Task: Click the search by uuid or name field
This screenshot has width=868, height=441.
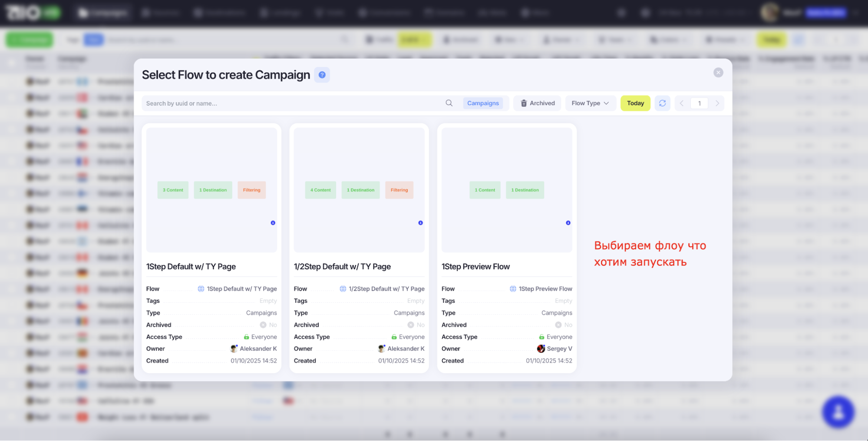Action: click(291, 103)
